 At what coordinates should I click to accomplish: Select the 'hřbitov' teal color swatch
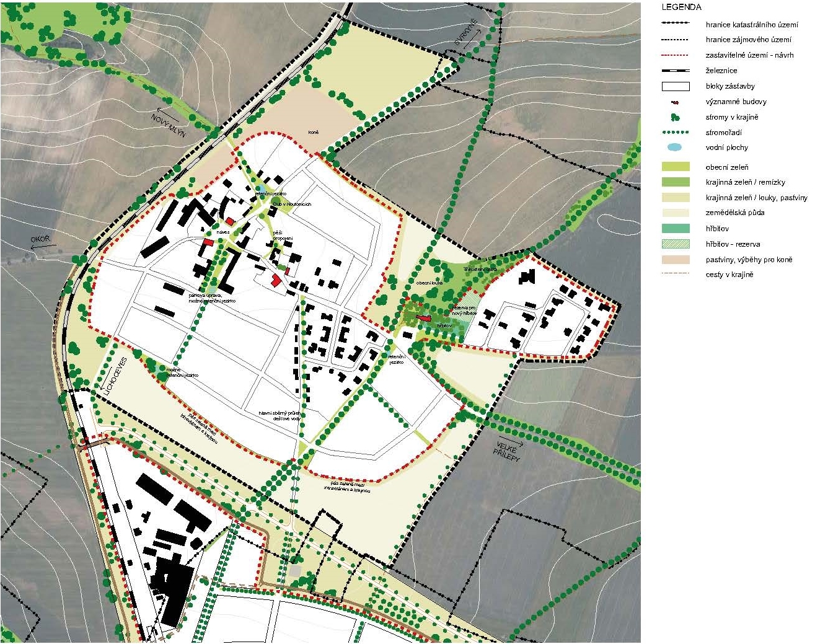click(675, 228)
